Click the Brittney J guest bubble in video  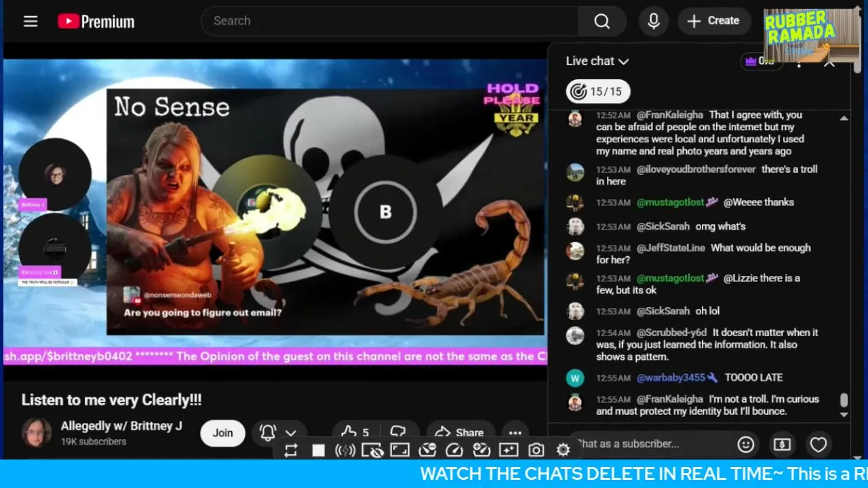tap(55, 174)
